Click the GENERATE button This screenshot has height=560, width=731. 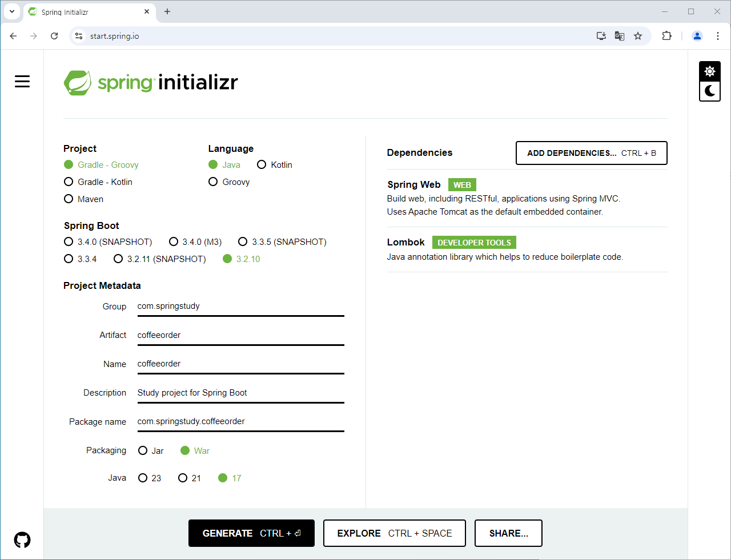[251, 533]
